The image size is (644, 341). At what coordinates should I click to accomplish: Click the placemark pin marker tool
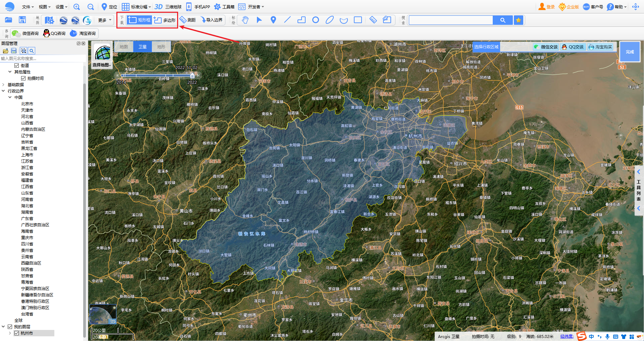pos(273,20)
